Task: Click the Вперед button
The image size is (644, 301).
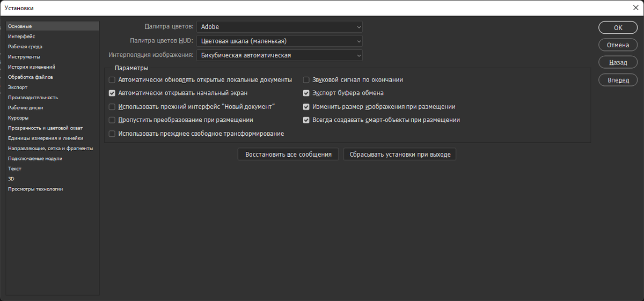Action: click(618, 80)
